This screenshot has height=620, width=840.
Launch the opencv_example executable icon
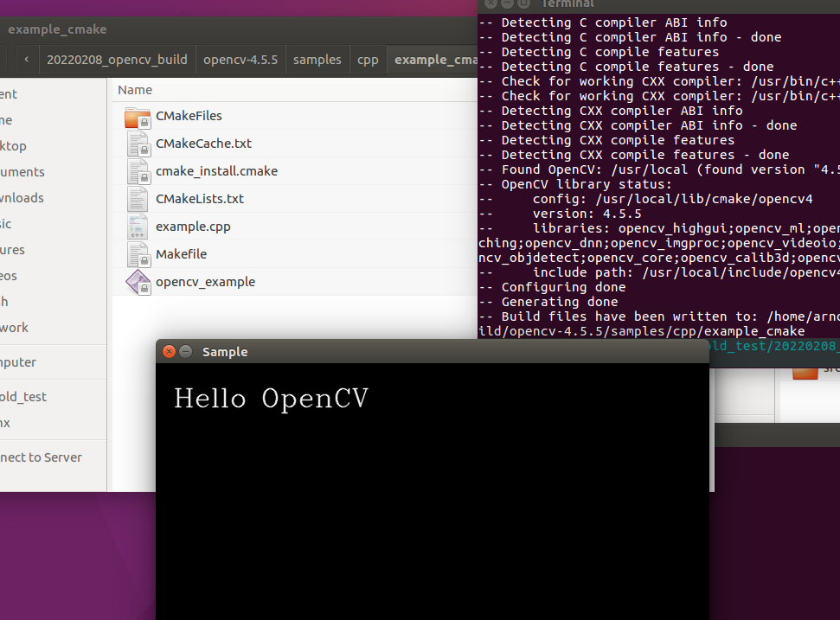[138, 282]
